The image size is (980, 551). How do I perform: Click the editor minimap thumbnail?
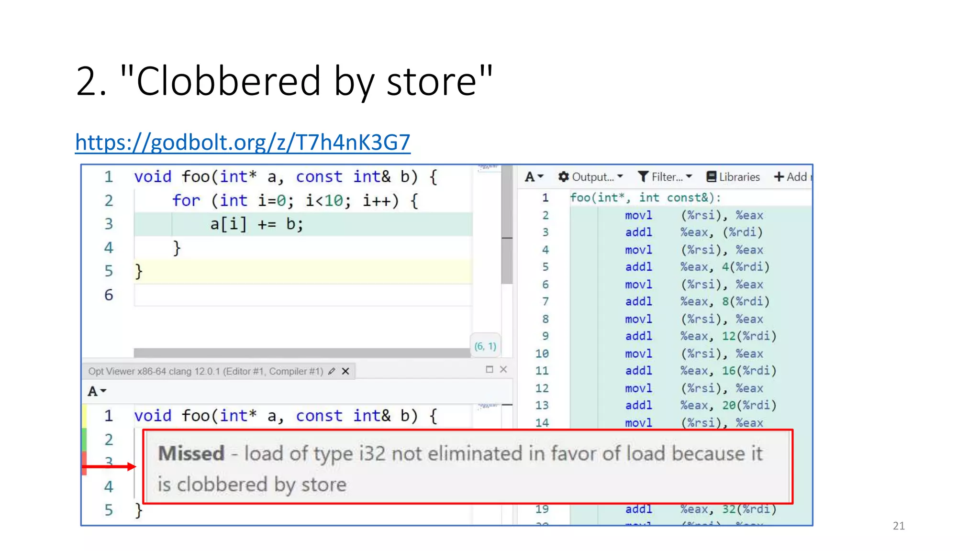click(488, 168)
